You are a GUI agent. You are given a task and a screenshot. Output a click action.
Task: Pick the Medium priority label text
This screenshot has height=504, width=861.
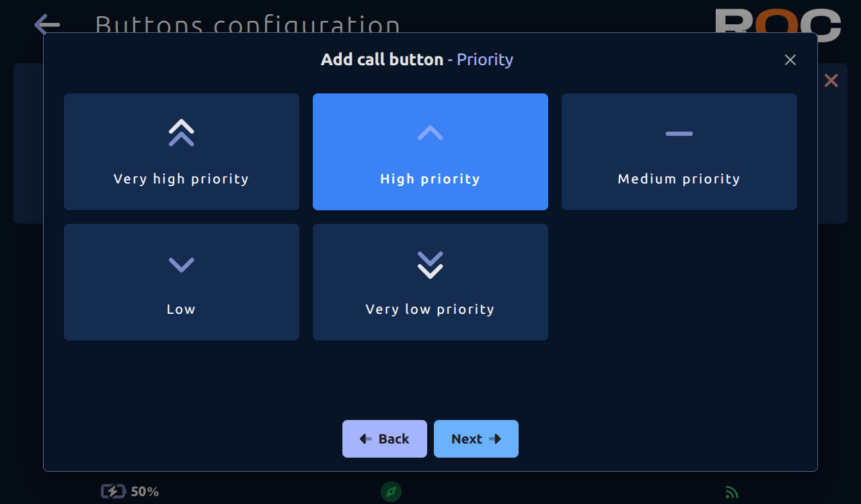[x=679, y=179]
